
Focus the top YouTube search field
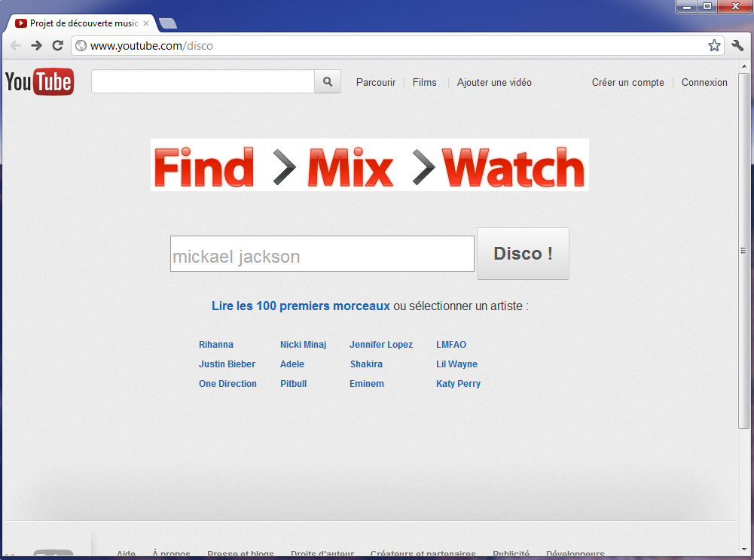203,82
